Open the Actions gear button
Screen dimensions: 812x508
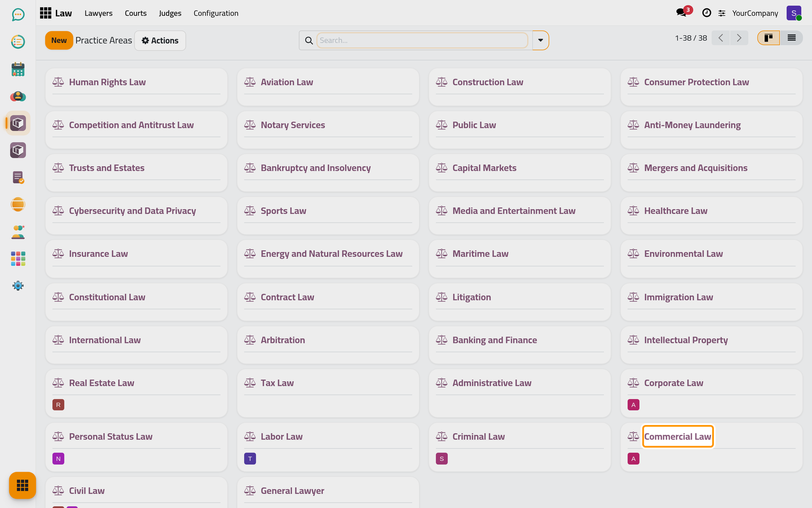coord(160,41)
